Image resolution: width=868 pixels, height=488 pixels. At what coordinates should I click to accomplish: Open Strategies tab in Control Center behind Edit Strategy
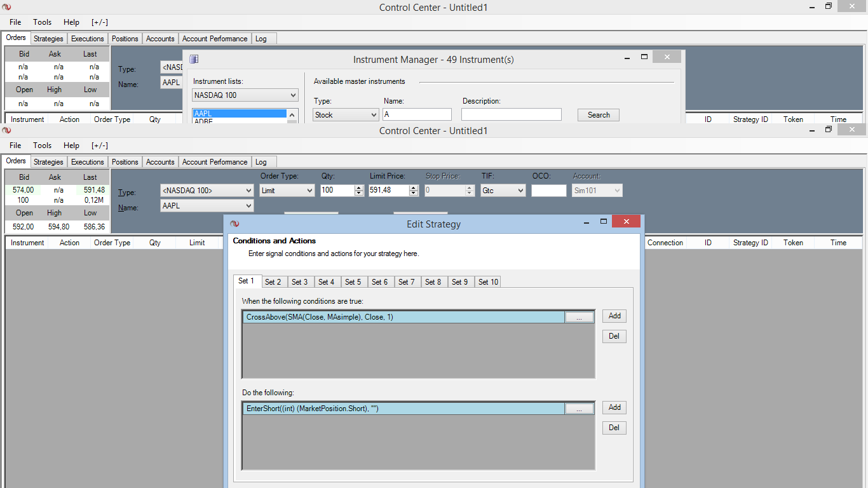(x=49, y=162)
